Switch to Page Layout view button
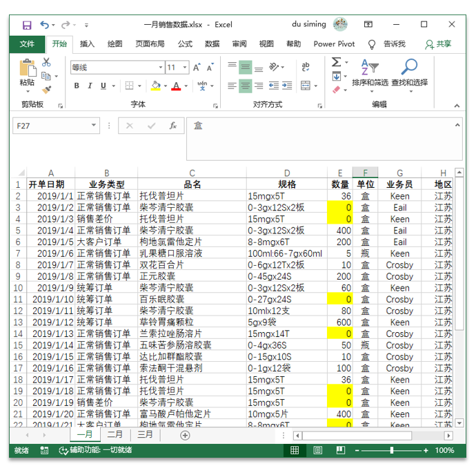Image resolution: width=476 pixels, height=475 pixels. coord(317,450)
